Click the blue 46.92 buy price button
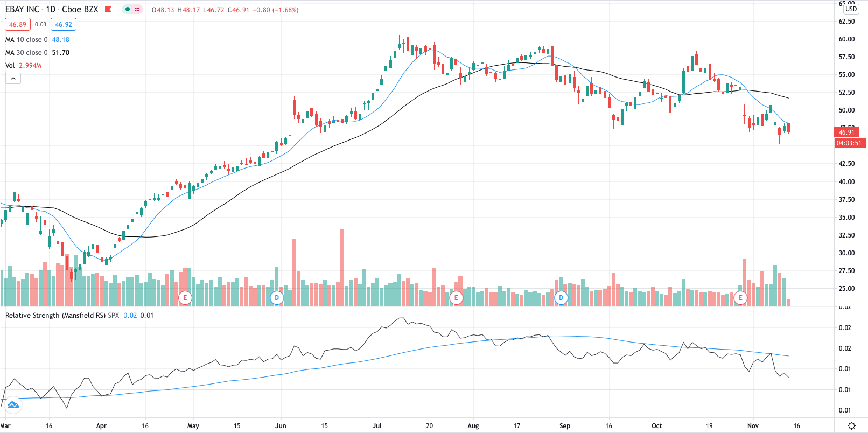 click(64, 24)
